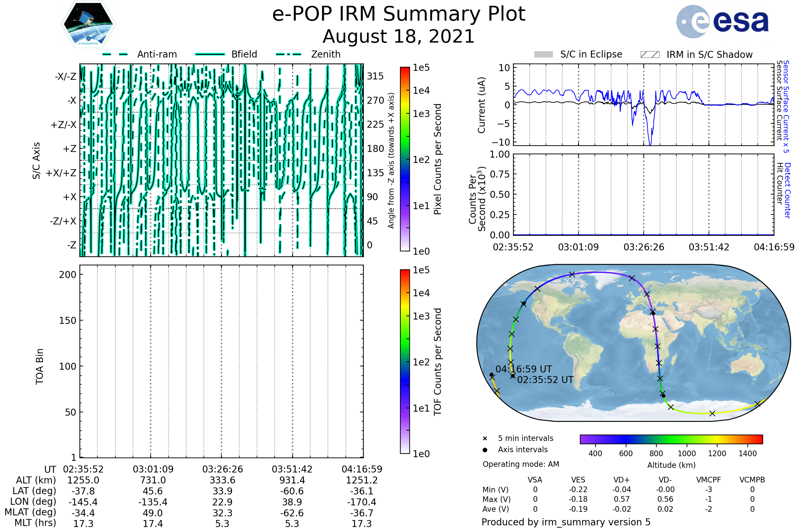The image size is (798, 532).
Task: Click the Altitude (km) rainbow colorbar
Action: pos(671,439)
